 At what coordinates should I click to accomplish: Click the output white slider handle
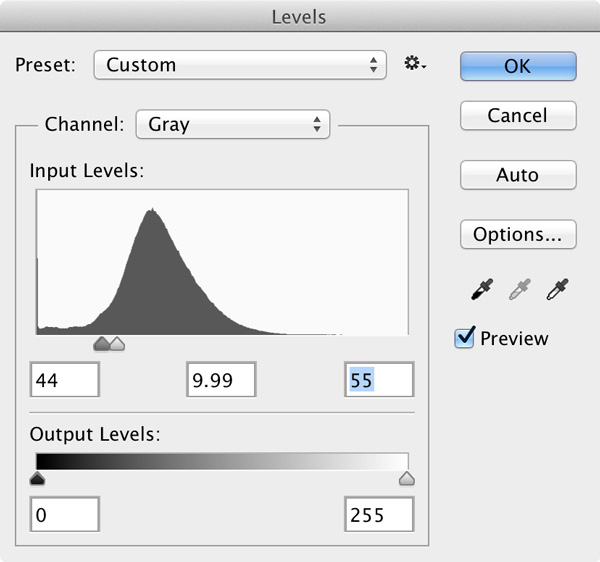point(406,479)
